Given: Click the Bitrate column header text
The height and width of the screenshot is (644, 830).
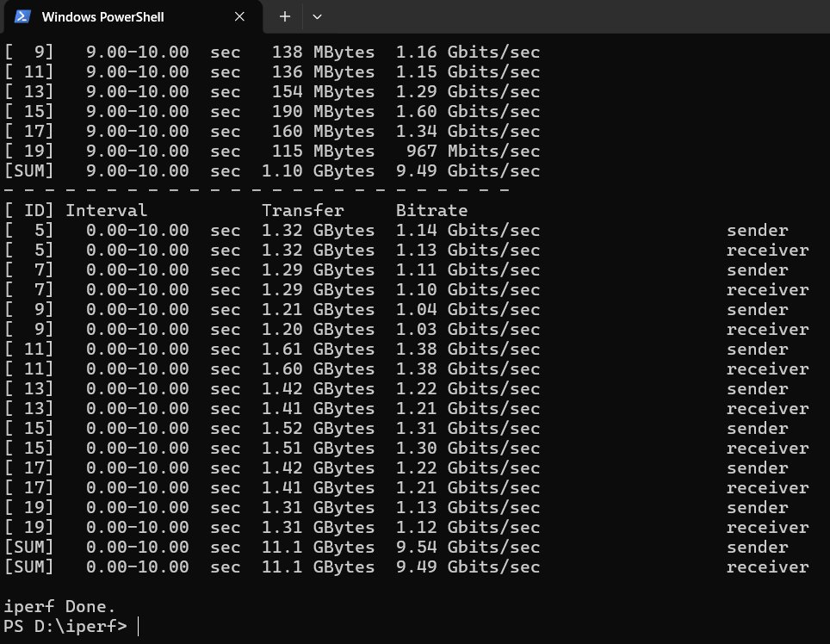Looking at the screenshot, I should click(431, 210).
